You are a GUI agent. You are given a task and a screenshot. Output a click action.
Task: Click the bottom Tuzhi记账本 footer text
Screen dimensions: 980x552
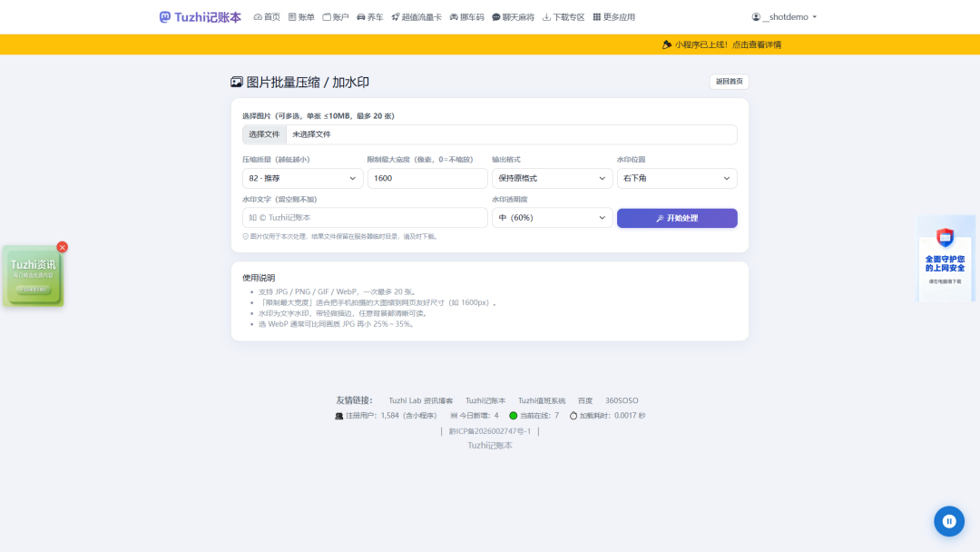pyautogui.click(x=489, y=446)
